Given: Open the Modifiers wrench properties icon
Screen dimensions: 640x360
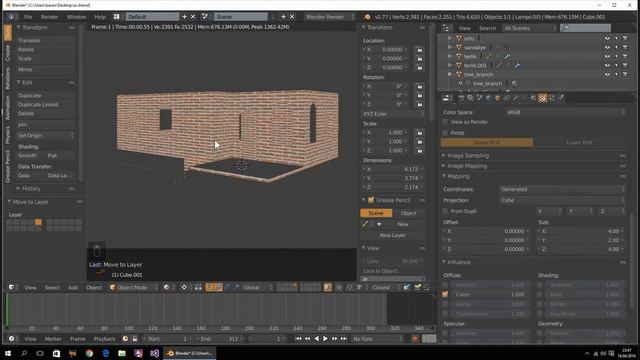Looking at the screenshot, I should coord(516,98).
